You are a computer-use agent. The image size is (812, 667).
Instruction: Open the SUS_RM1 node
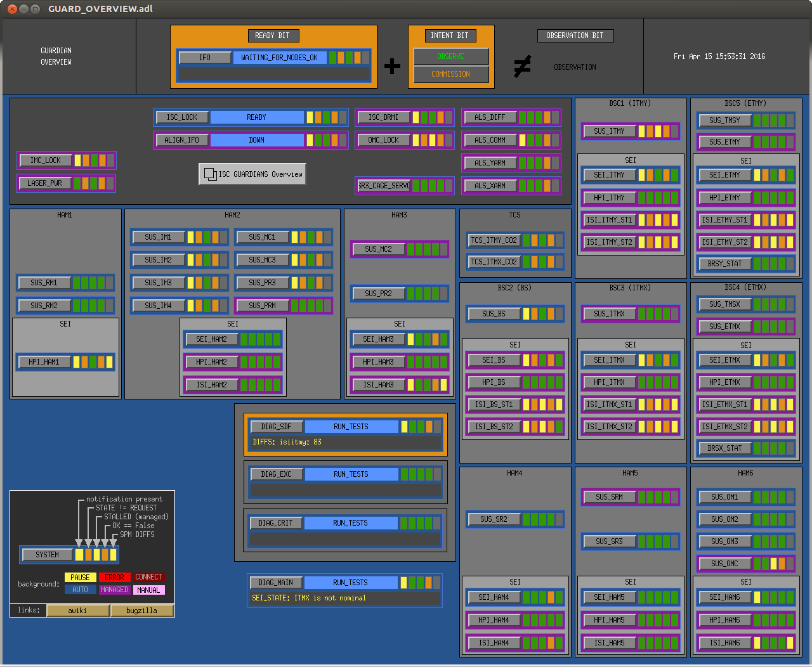tap(44, 283)
